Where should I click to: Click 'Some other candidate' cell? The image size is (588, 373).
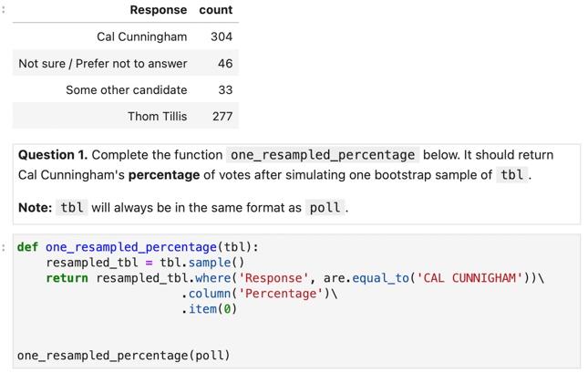coord(127,90)
